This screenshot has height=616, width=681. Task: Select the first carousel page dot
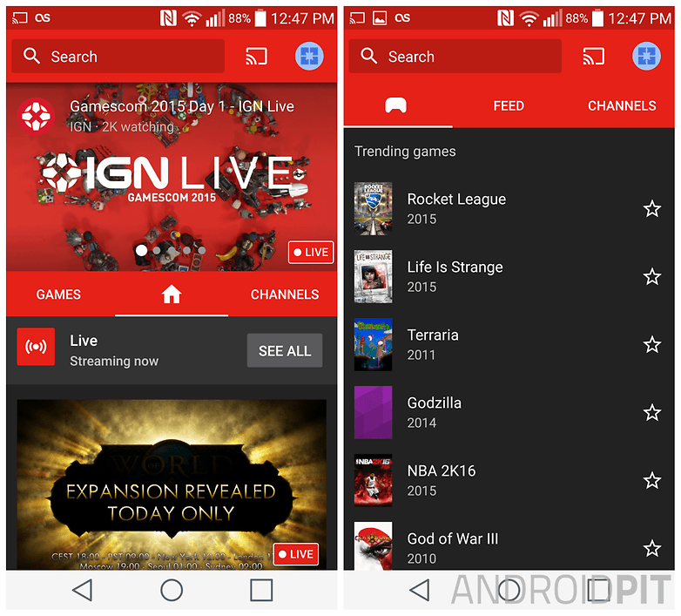click(141, 250)
